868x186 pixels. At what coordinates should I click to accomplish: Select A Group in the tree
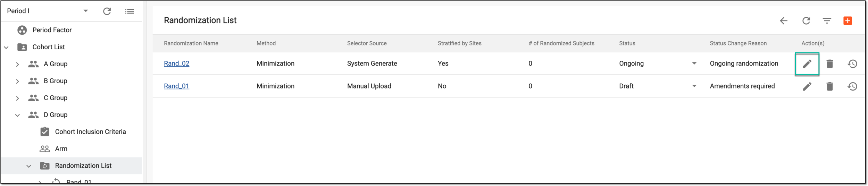(x=56, y=64)
